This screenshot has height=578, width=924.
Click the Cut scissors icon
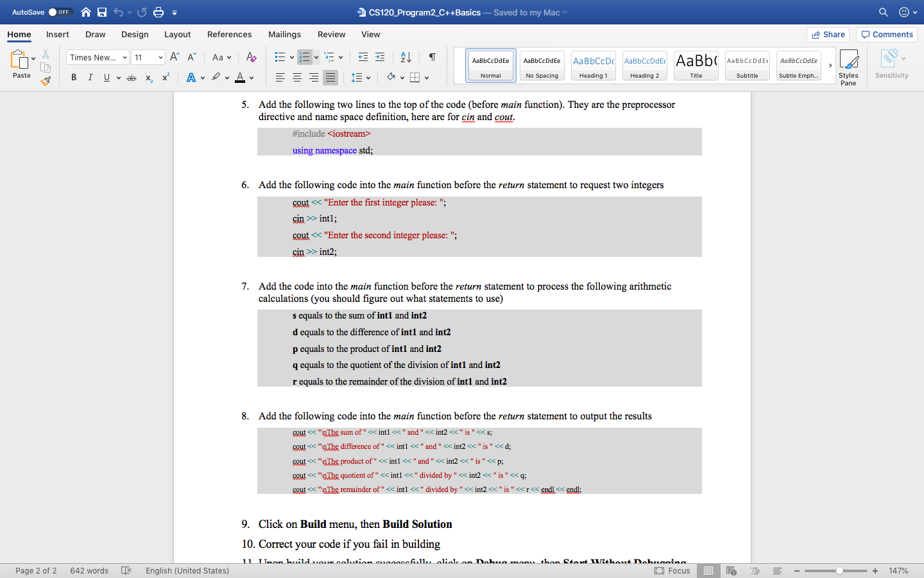[x=46, y=54]
